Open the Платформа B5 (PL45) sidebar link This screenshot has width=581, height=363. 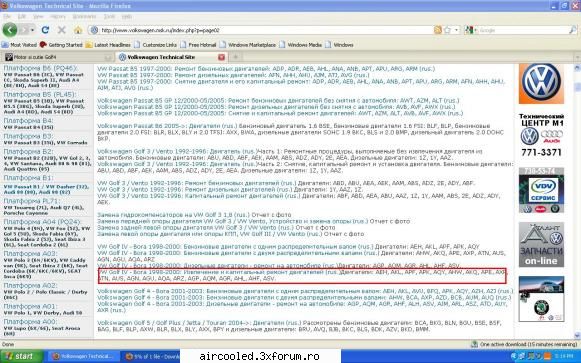(x=39, y=94)
